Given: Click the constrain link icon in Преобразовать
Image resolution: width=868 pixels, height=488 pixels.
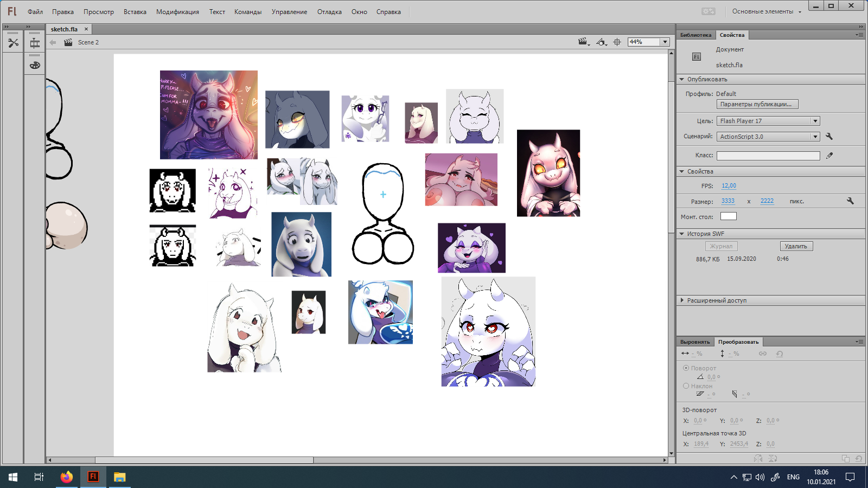Looking at the screenshot, I should (763, 354).
